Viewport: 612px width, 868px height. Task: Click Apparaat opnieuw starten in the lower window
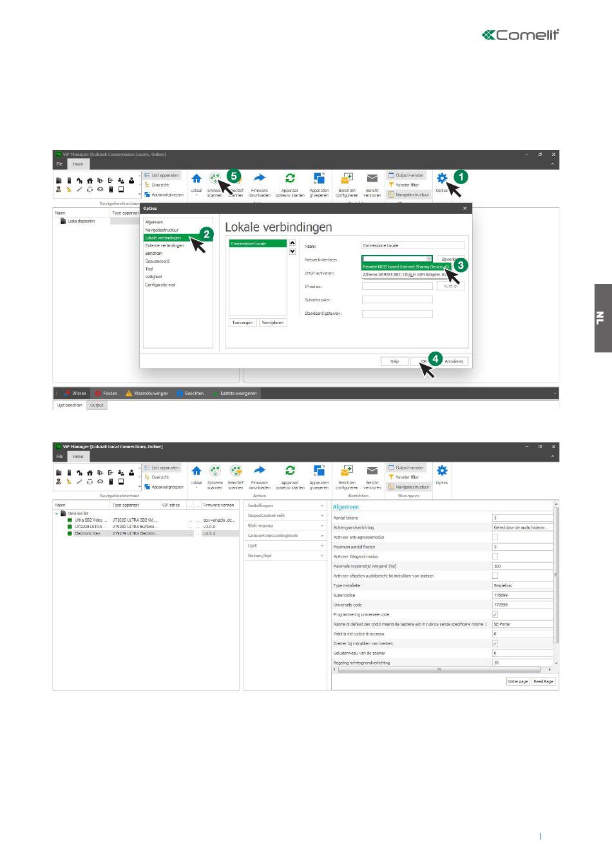(x=290, y=476)
